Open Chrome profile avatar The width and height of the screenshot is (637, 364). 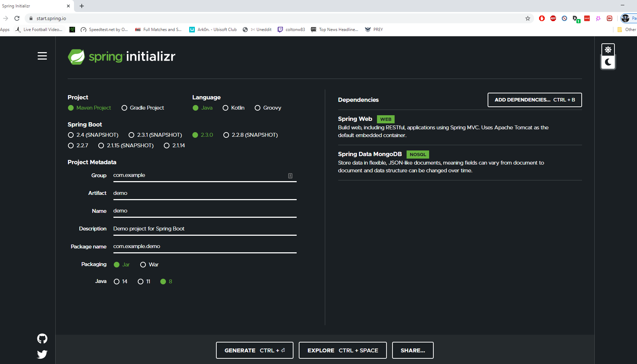pyautogui.click(x=625, y=18)
